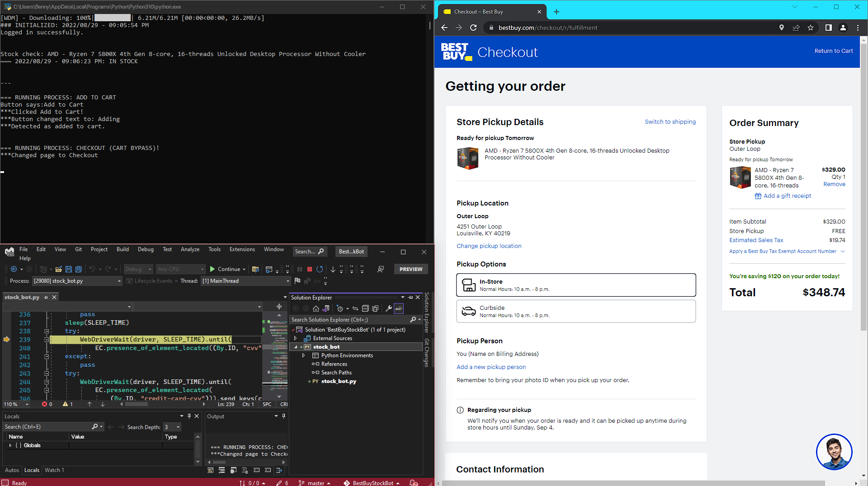868x486 pixels.
Task: Open the File menu in Visual Studio
Action: [24, 249]
